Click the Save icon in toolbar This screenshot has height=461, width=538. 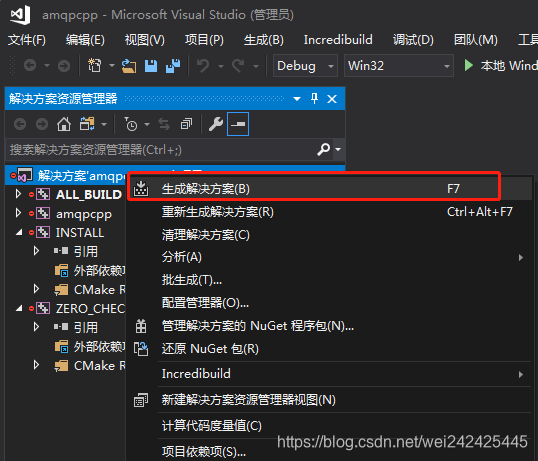tap(151, 66)
